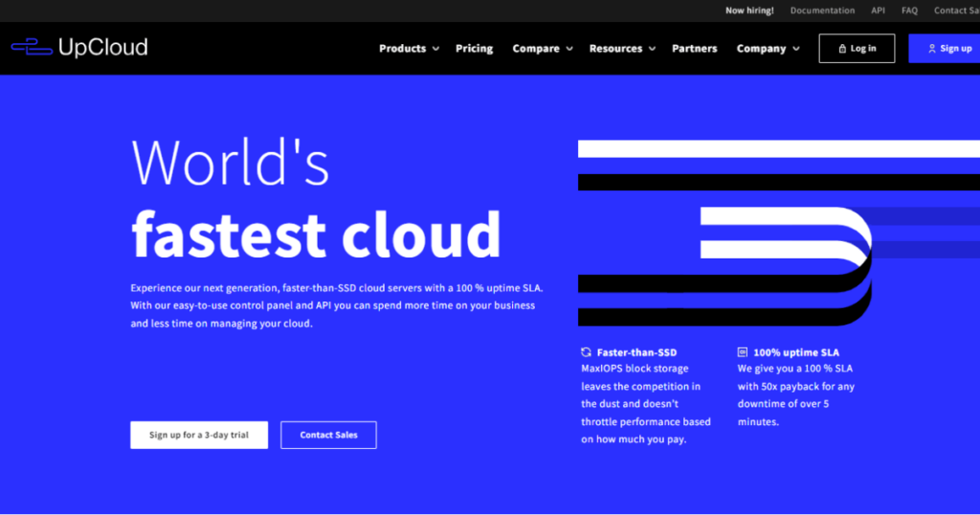
Task: Click the lock icon in Log in button
Action: click(x=842, y=49)
